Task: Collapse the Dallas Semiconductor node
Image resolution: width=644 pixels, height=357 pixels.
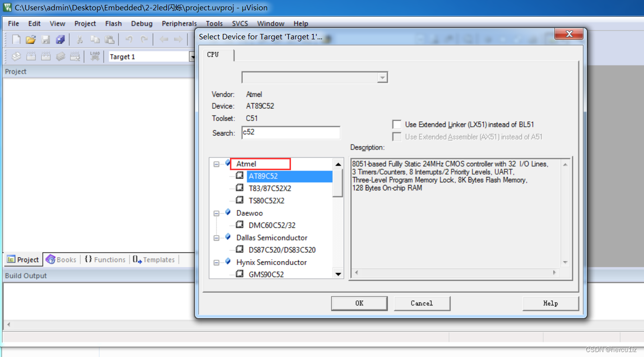Action: tap(216, 238)
